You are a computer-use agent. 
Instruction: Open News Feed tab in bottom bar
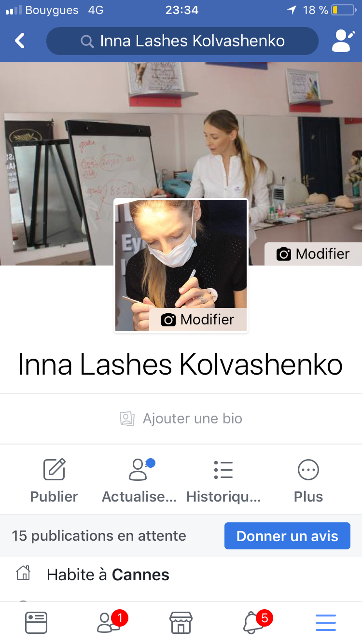click(36, 622)
